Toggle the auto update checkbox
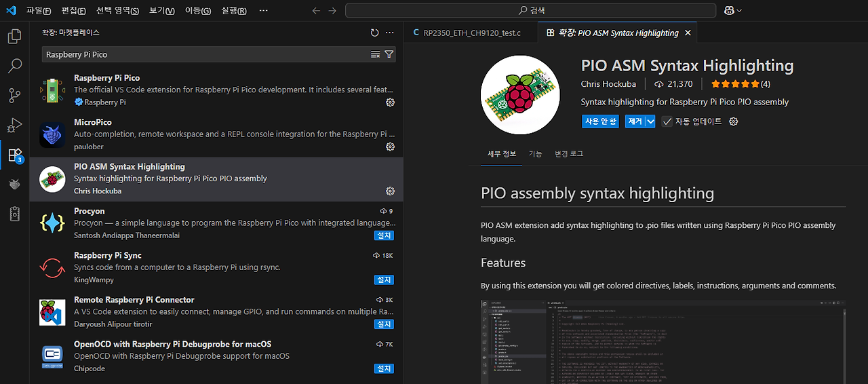 coord(667,121)
